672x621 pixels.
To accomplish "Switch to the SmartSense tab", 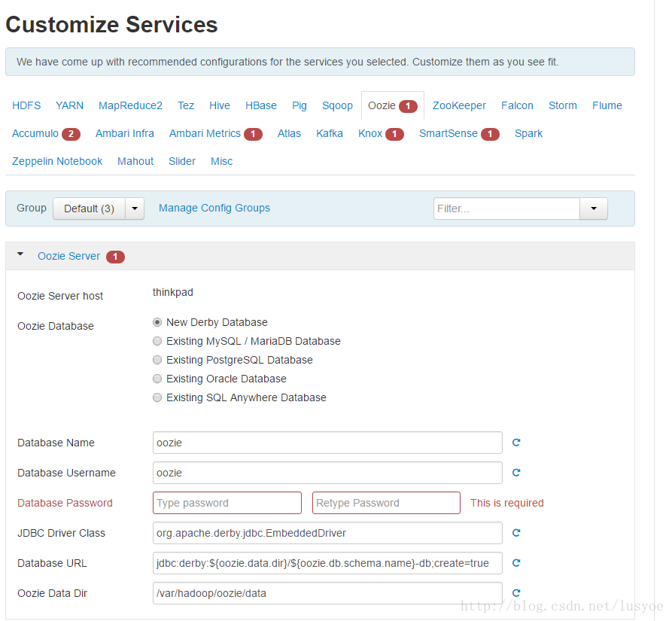I will 449,133.
